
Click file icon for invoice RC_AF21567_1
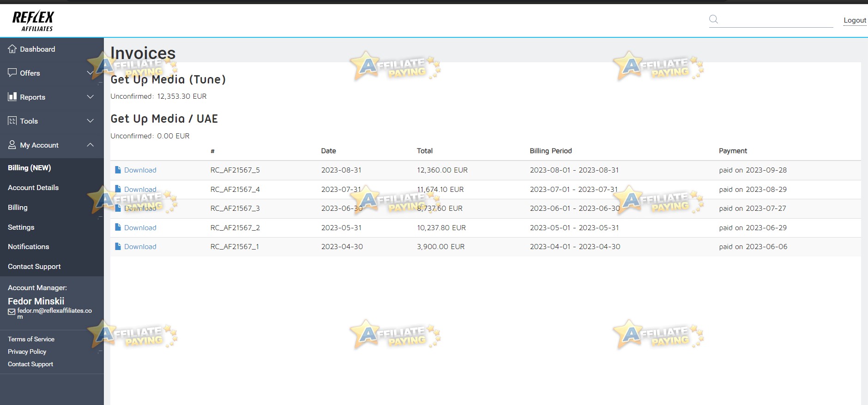click(118, 246)
